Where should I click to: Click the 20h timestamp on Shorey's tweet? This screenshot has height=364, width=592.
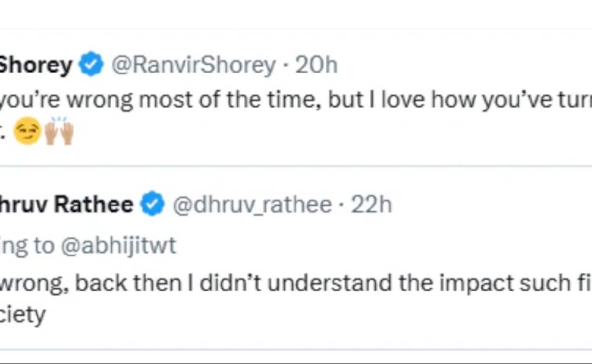(316, 66)
